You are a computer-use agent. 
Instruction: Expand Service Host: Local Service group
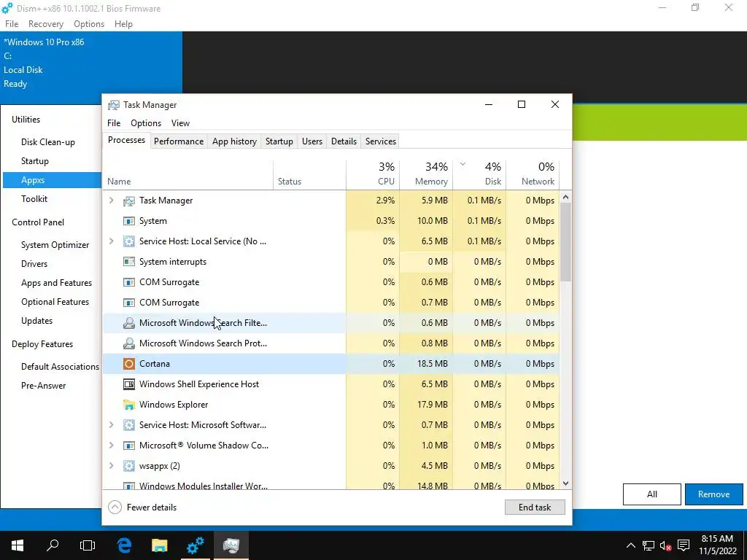click(112, 241)
